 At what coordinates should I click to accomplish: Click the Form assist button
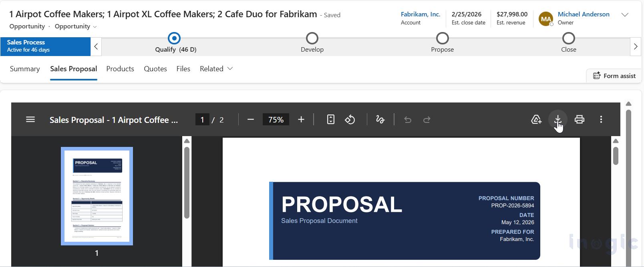pyautogui.click(x=614, y=76)
